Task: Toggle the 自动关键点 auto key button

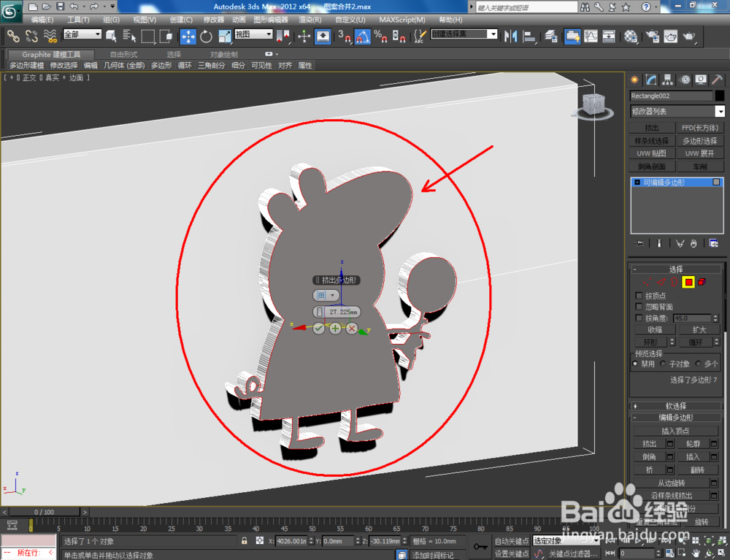Action: click(511, 541)
